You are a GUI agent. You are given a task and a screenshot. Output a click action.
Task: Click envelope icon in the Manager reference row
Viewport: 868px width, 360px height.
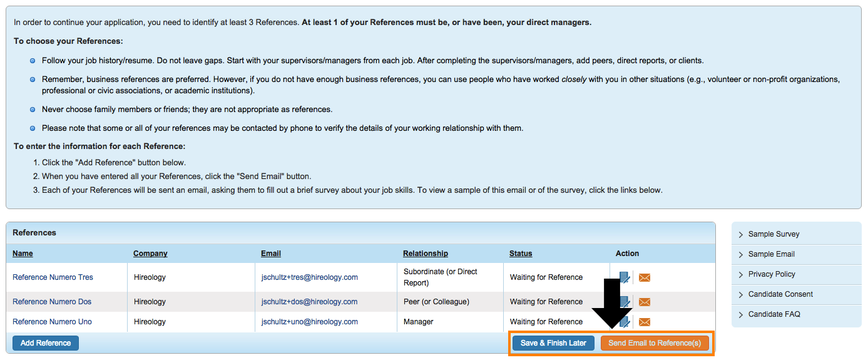point(644,322)
